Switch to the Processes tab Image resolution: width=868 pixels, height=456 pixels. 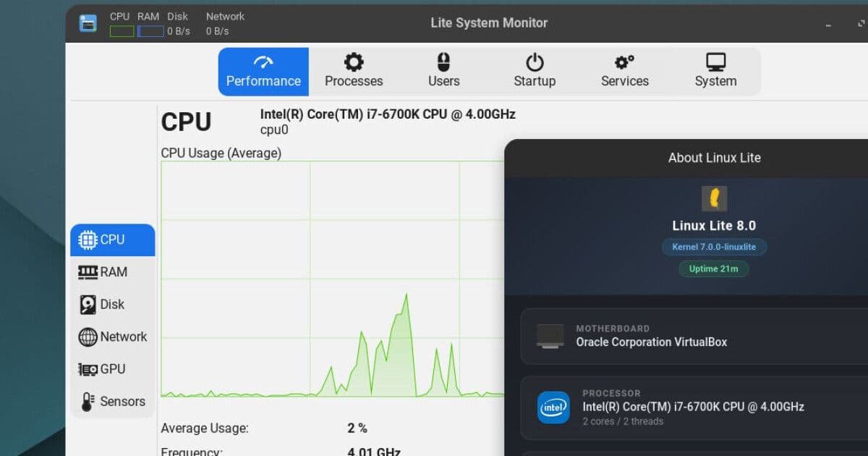point(354,72)
